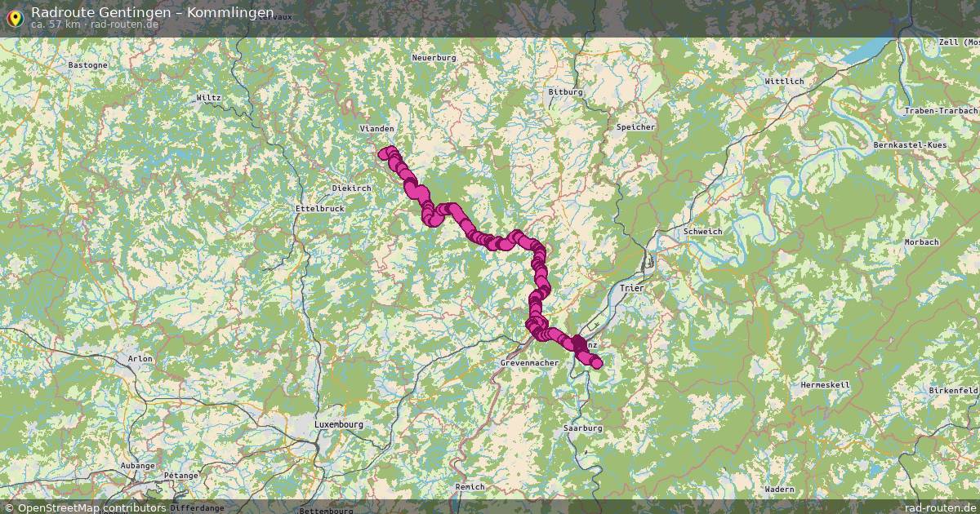Open the OpenStreetMap contributors attribution
980x514 pixels.
tap(91, 507)
